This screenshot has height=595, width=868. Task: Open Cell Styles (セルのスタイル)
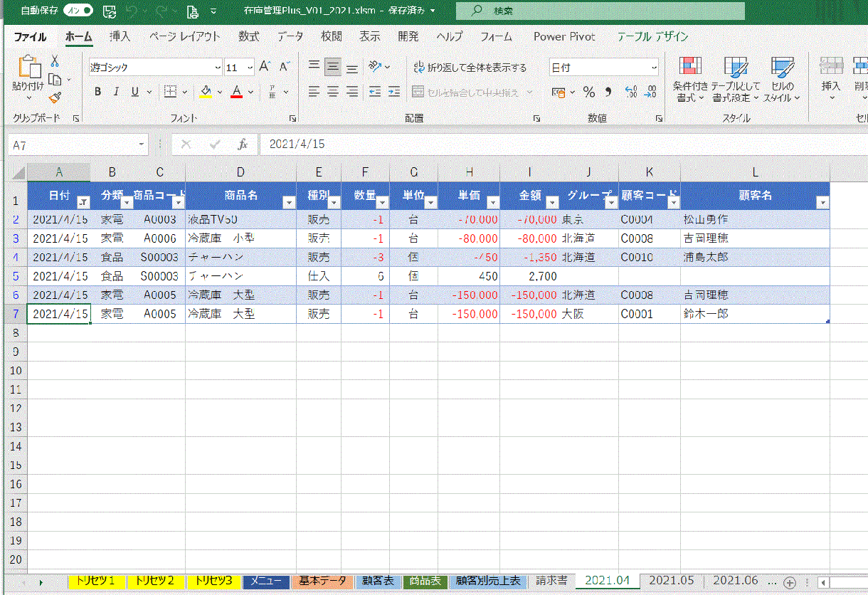coord(782,80)
